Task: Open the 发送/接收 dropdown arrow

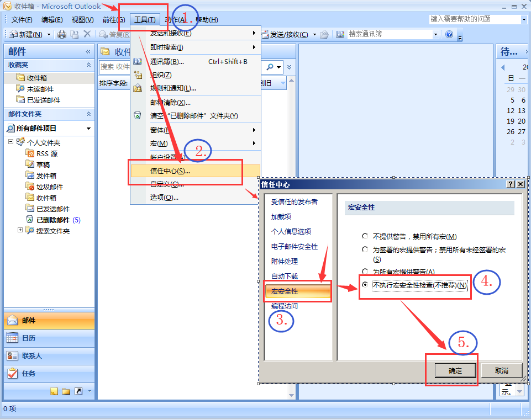Action: 314,34
